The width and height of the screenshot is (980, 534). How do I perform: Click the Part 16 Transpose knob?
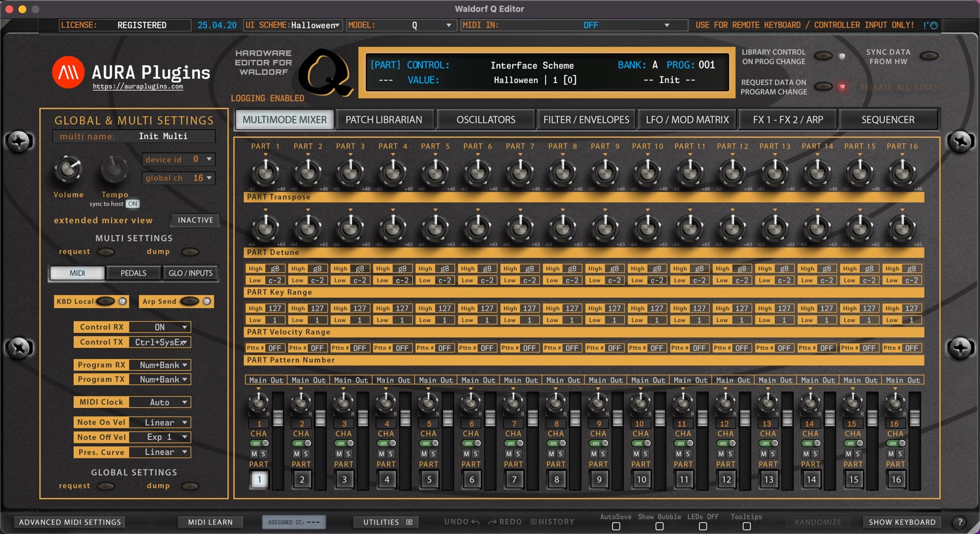[902, 172]
